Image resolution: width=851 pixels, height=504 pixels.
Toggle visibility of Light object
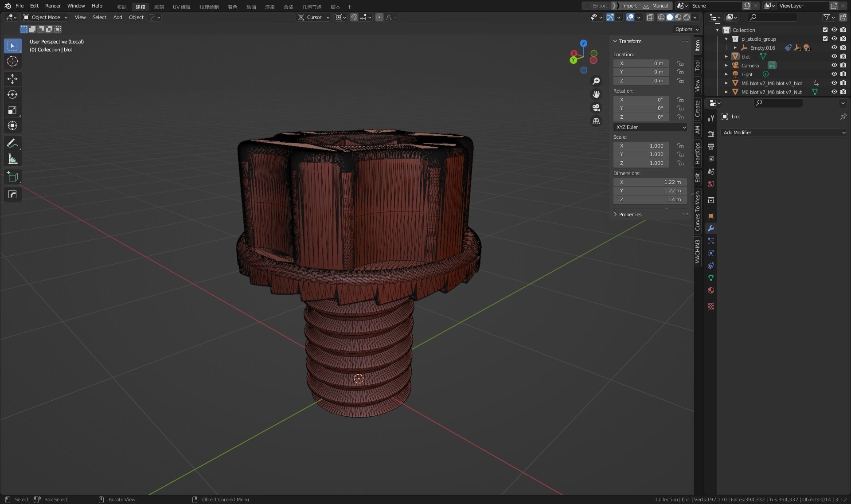(x=834, y=74)
